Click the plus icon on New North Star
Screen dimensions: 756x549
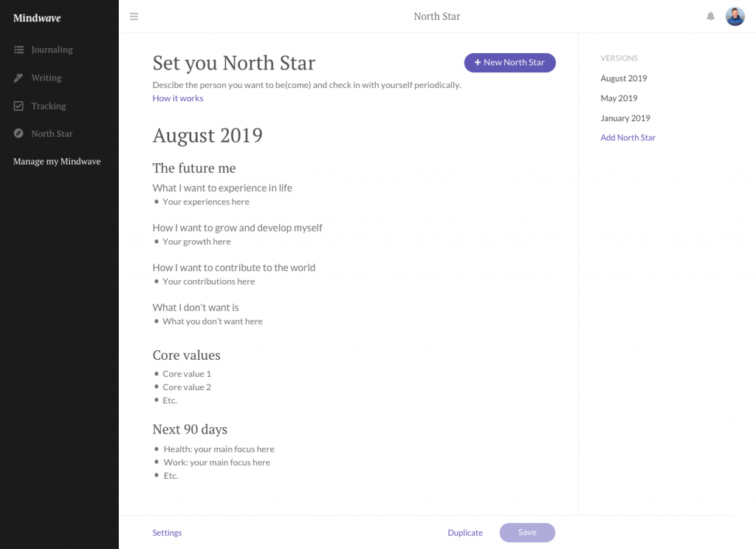476,63
